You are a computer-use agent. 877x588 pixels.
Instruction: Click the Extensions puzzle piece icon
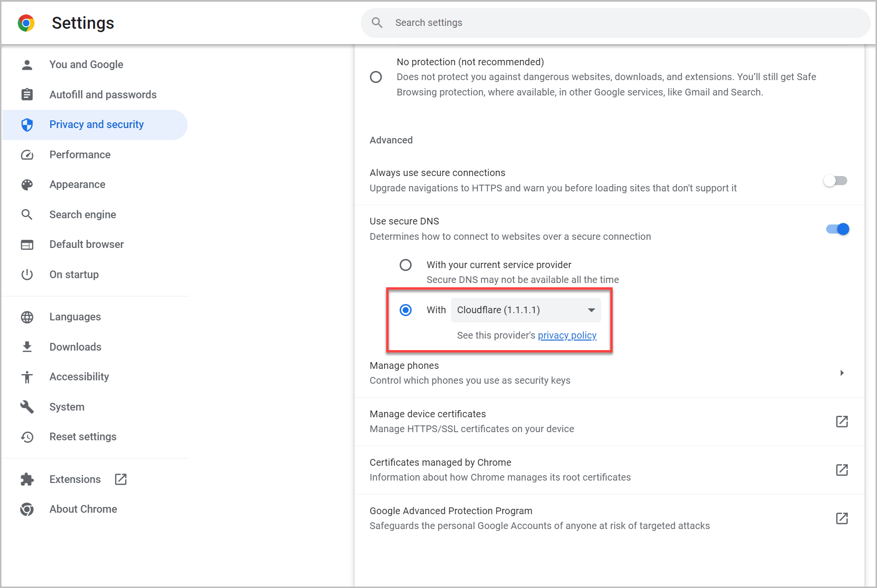click(x=27, y=479)
